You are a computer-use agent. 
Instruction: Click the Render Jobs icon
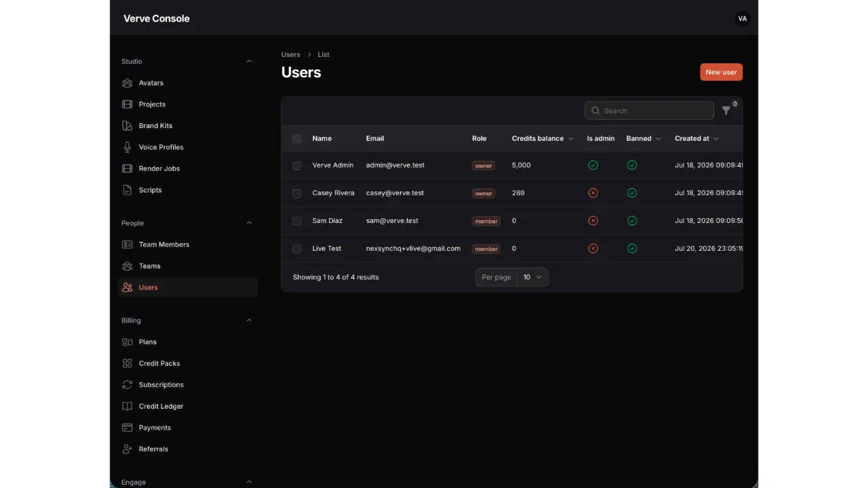click(x=127, y=169)
